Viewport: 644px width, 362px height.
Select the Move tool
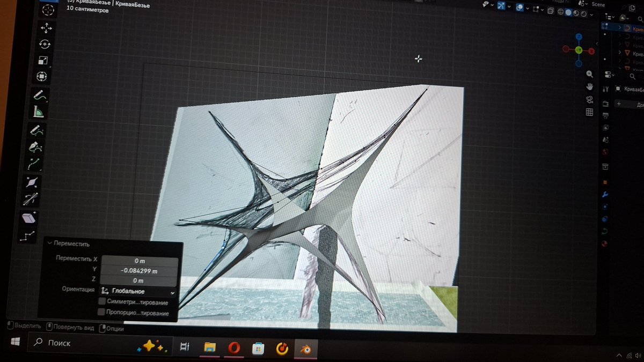point(47,28)
